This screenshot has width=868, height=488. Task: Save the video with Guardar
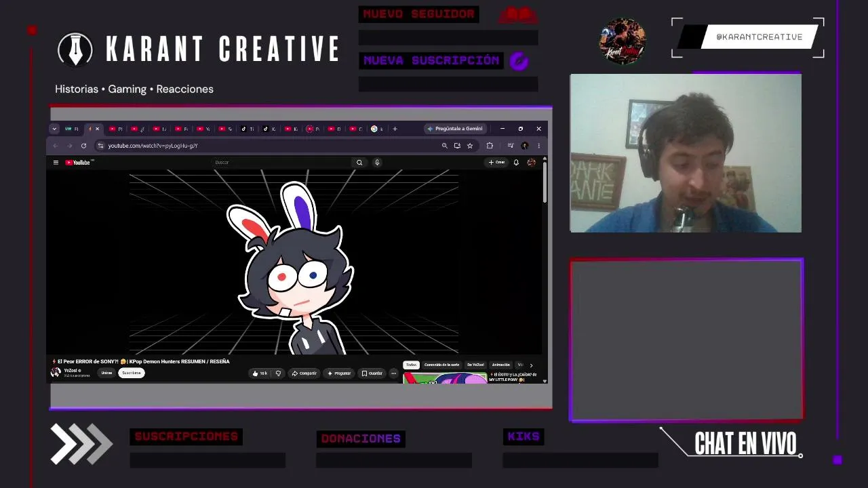372,373
